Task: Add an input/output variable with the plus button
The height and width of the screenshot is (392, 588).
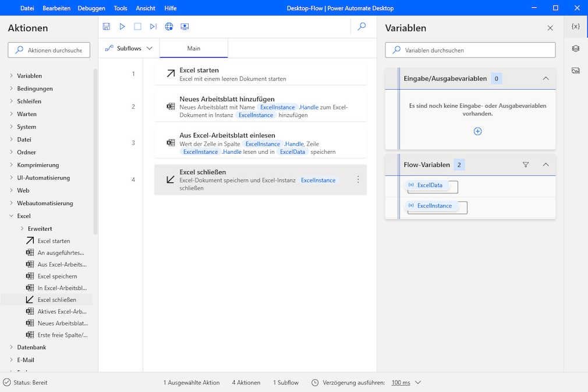Action: [x=477, y=131]
